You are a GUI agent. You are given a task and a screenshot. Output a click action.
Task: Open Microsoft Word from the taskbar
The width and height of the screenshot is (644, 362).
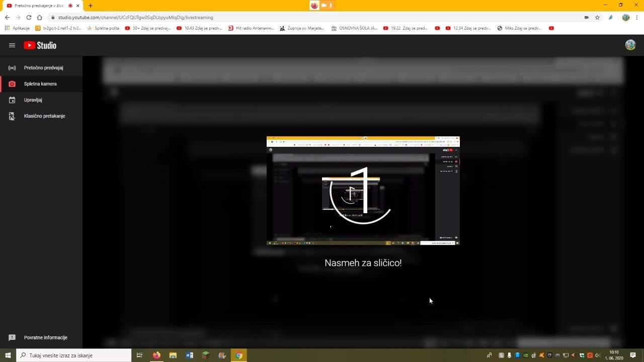click(190, 355)
